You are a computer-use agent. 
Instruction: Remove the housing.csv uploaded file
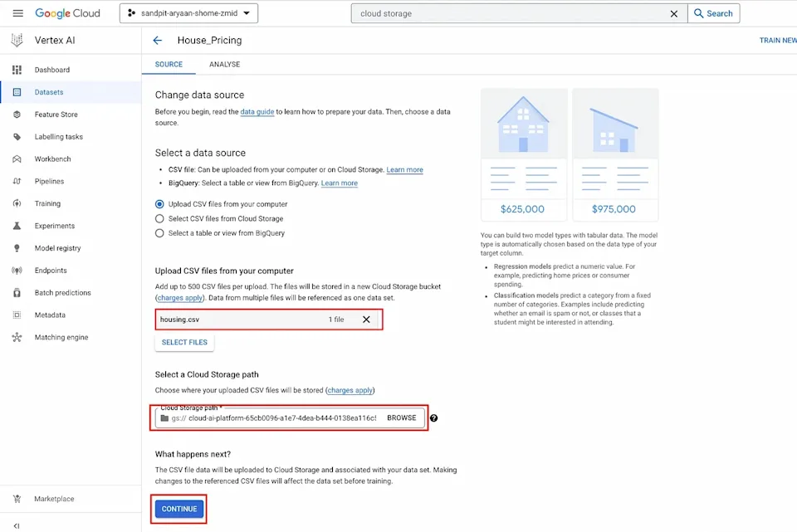(366, 320)
